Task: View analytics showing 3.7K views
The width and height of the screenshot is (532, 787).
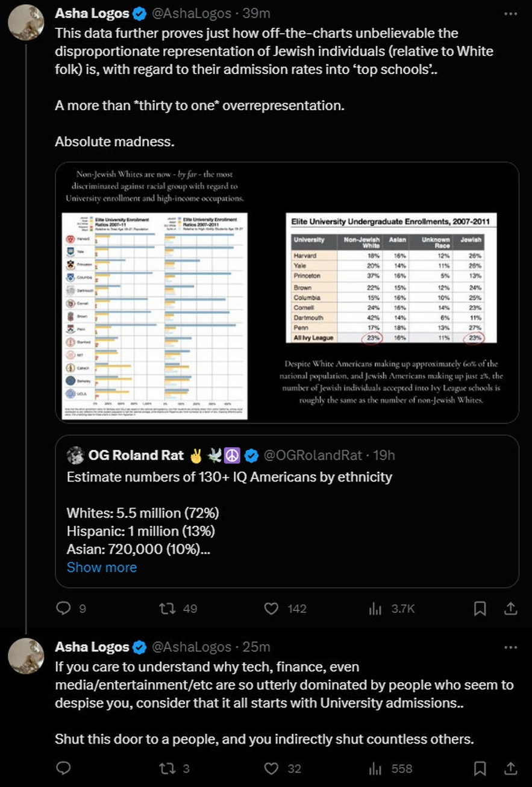Action: [375, 609]
